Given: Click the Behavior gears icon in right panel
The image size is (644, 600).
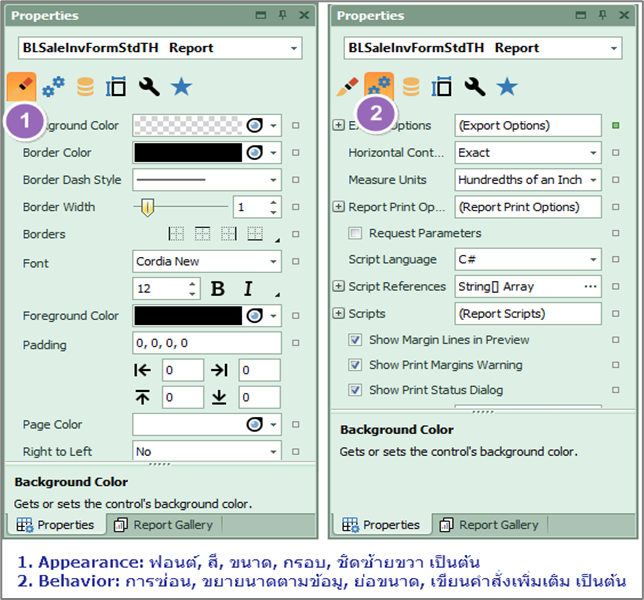Looking at the screenshot, I should [379, 87].
